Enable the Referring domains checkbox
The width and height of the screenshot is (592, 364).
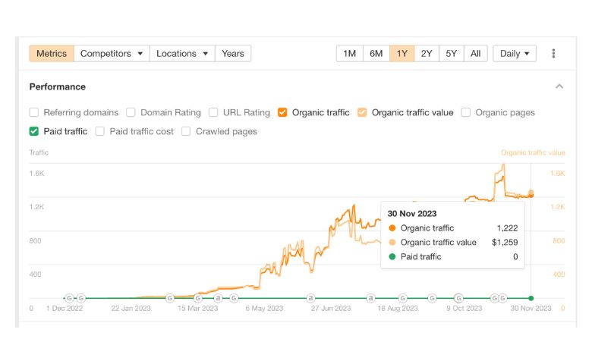(34, 112)
